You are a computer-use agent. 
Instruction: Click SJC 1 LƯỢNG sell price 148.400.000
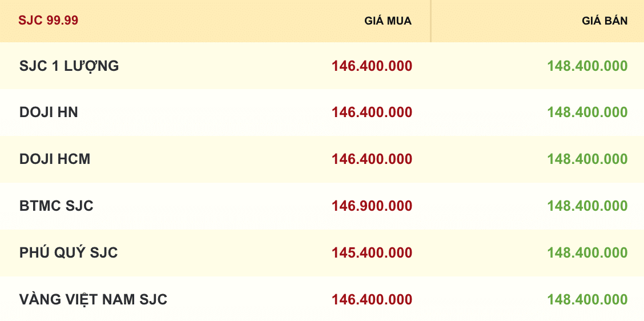[x=587, y=66]
